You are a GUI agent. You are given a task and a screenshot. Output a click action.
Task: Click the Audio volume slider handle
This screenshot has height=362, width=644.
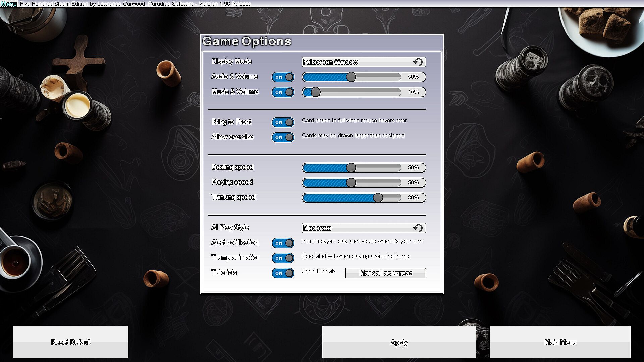[351, 77]
